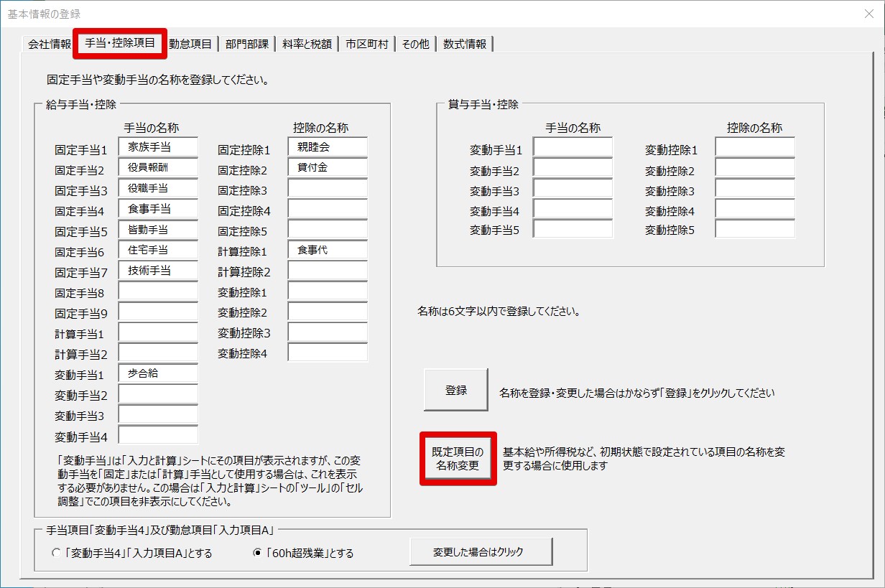Image resolution: width=885 pixels, height=588 pixels.
Task: Select the 料率と税額 tab
Action: pos(307,44)
